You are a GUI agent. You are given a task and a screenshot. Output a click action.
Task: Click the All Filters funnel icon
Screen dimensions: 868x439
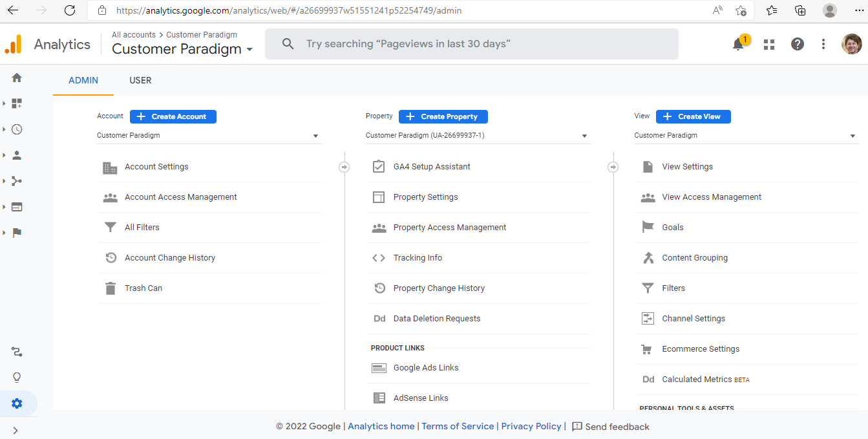click(x=111, y=228)
